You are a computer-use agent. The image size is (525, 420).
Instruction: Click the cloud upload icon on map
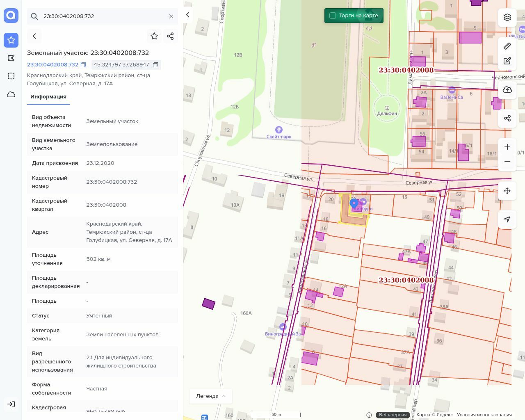(x=507, y=90)
